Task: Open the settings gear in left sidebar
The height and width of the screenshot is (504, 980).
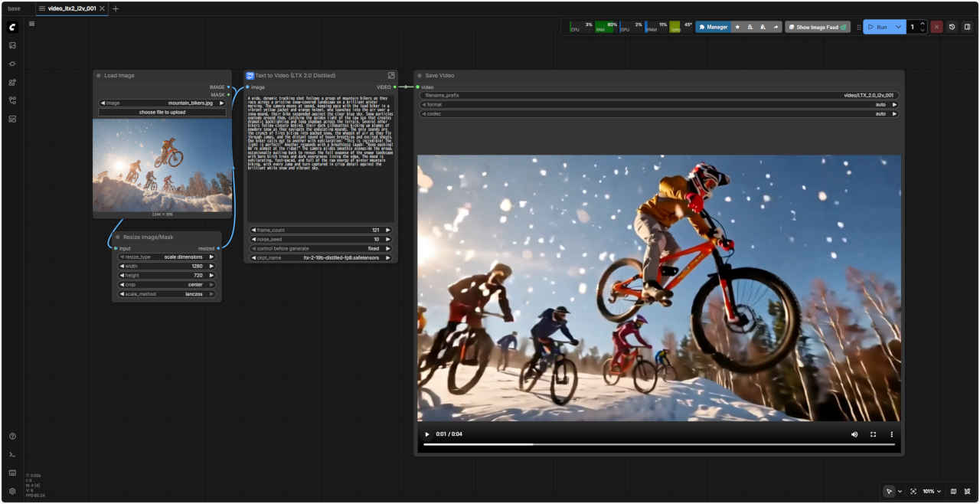Action: coord(12,491)
